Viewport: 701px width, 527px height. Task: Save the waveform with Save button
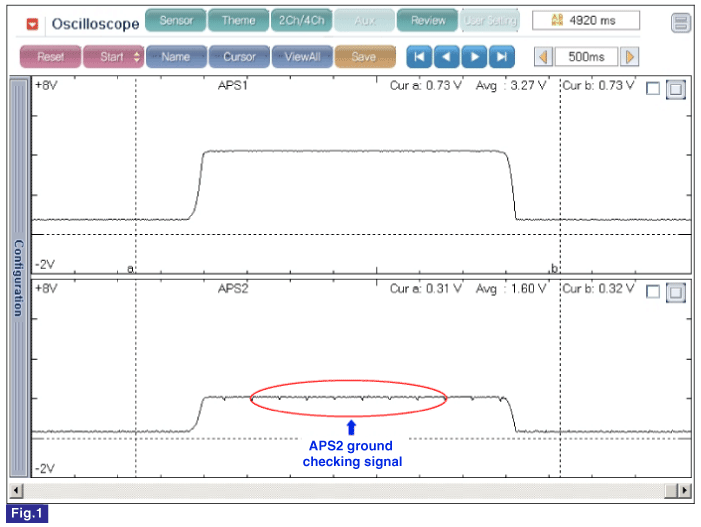pyautogui.click(x=365, y=57)
